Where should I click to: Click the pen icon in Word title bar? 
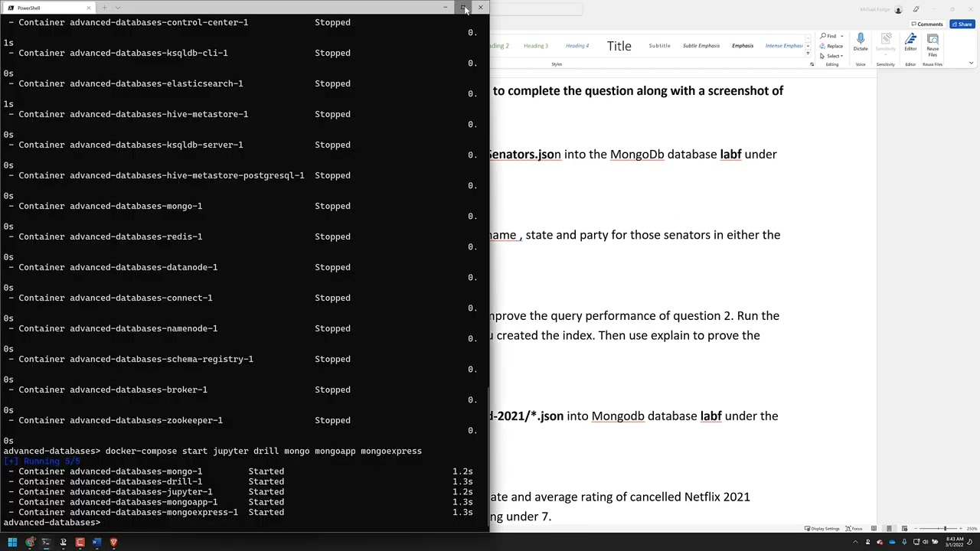(x=916, y=10)
